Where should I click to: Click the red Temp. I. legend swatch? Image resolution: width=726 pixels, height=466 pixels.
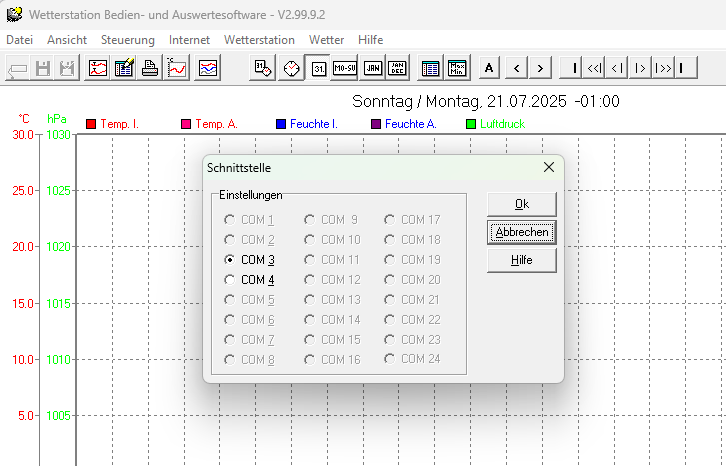[x=91, y=124]
